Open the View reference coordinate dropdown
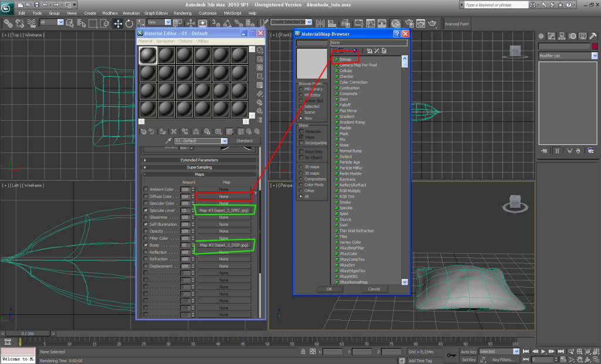This screenshot has height=364, width=601. [x=167, y=23]
